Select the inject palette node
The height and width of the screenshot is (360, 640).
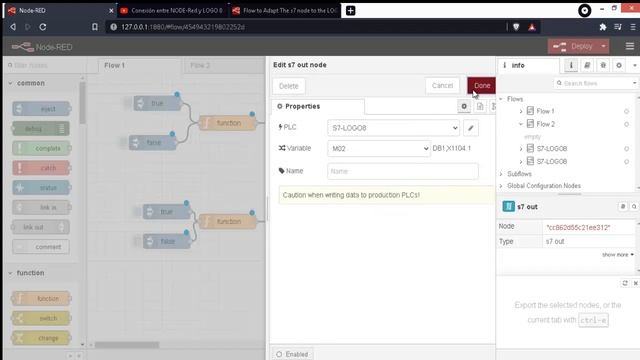[x=41, y=109]
